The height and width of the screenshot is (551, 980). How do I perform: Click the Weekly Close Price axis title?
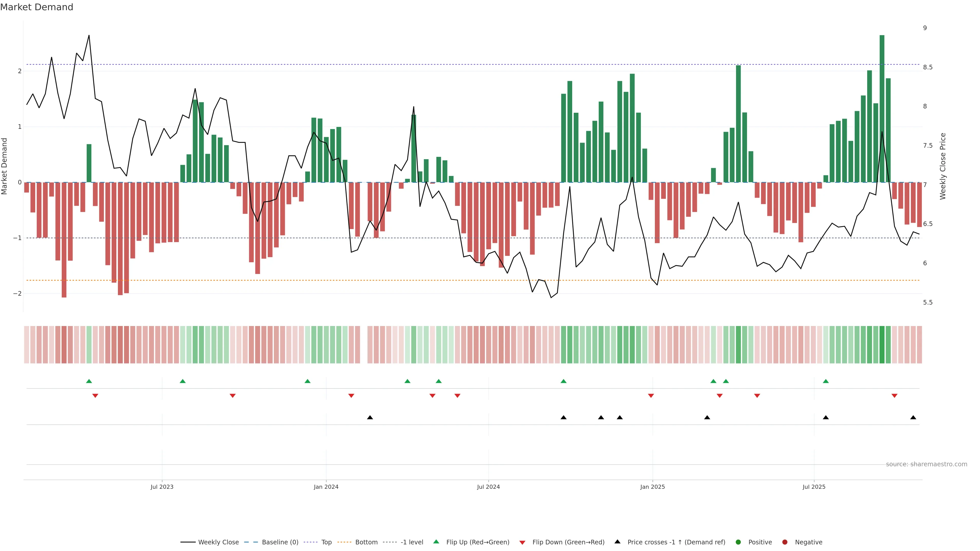pyautogui.click(x=942, y=166)
